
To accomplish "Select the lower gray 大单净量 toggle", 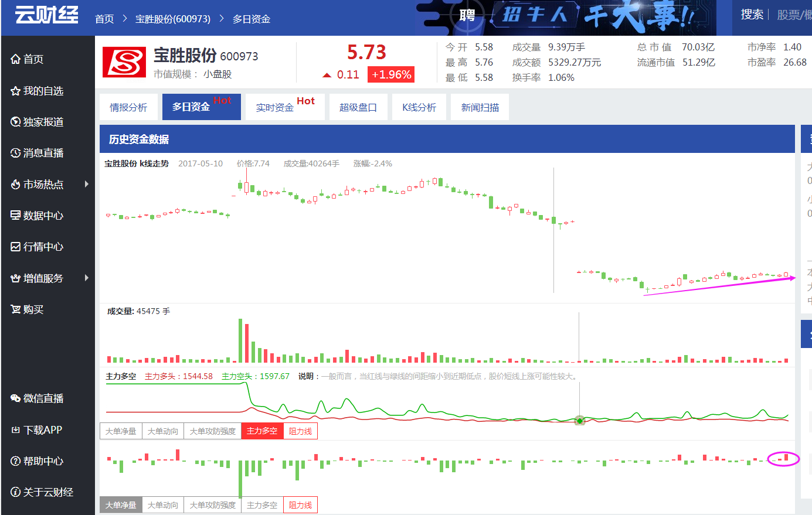I will point(121,505).
